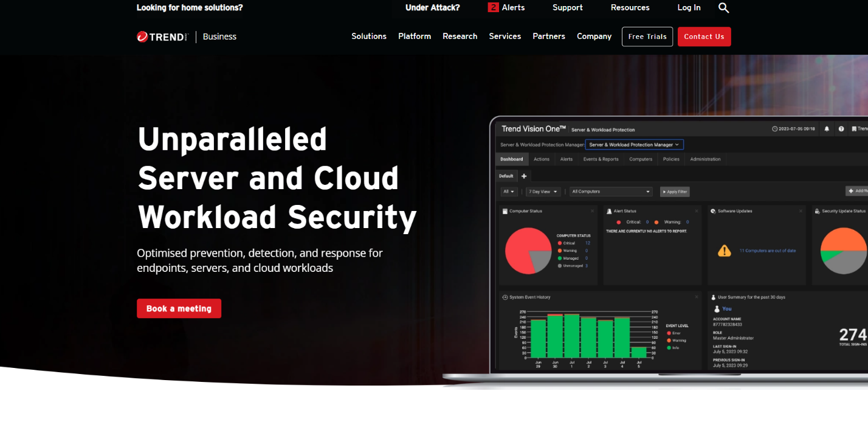Open the 7 Day View dropdown

coord(543,192)
